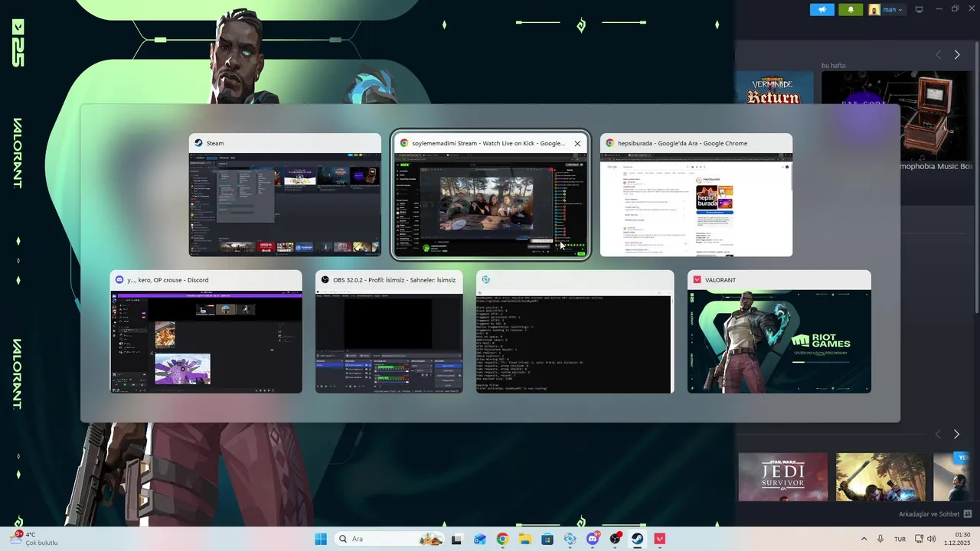Switch to the Discord window preview
The width and height of the screenshot is (980, 551).
206,331
